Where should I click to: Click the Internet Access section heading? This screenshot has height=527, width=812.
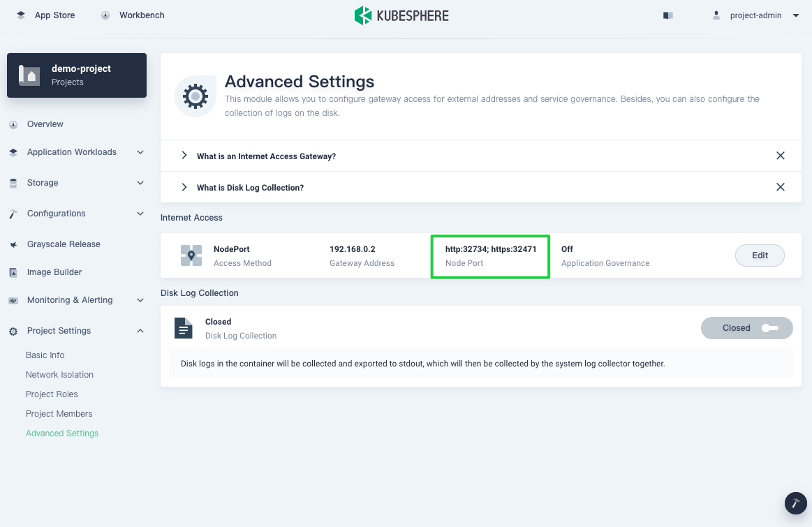pos(191,218)
